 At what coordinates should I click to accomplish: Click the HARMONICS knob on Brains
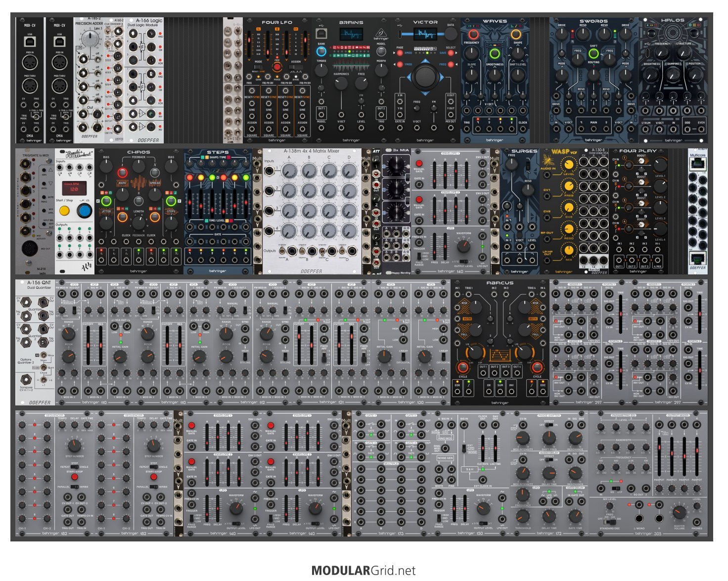[341, 83]
